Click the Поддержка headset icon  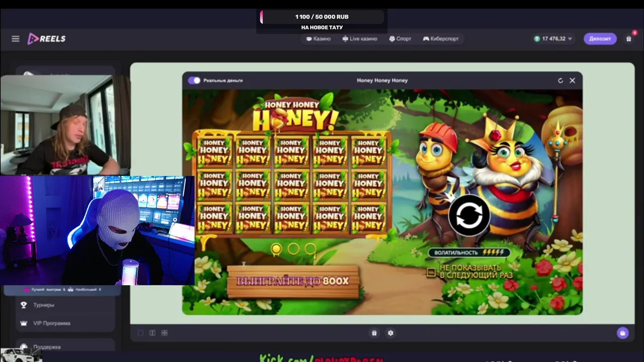pos(23,346)
